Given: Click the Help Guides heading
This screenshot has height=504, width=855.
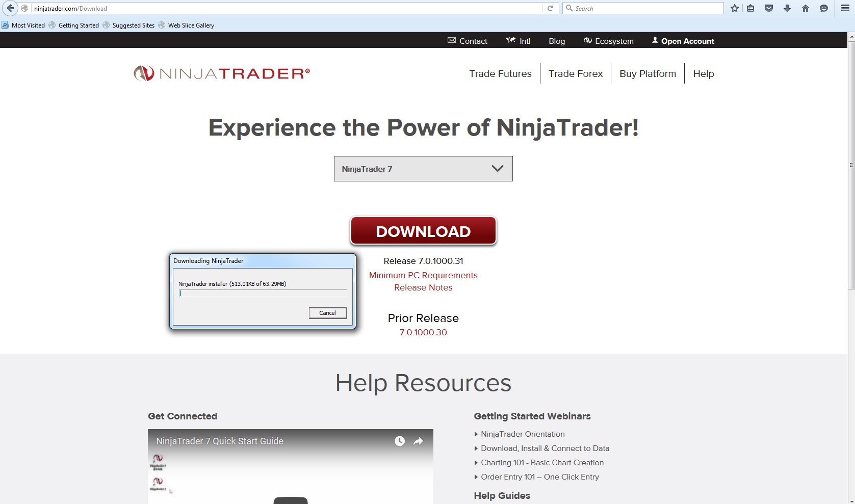Looking at the screenshot, I should tap(502, 495).
